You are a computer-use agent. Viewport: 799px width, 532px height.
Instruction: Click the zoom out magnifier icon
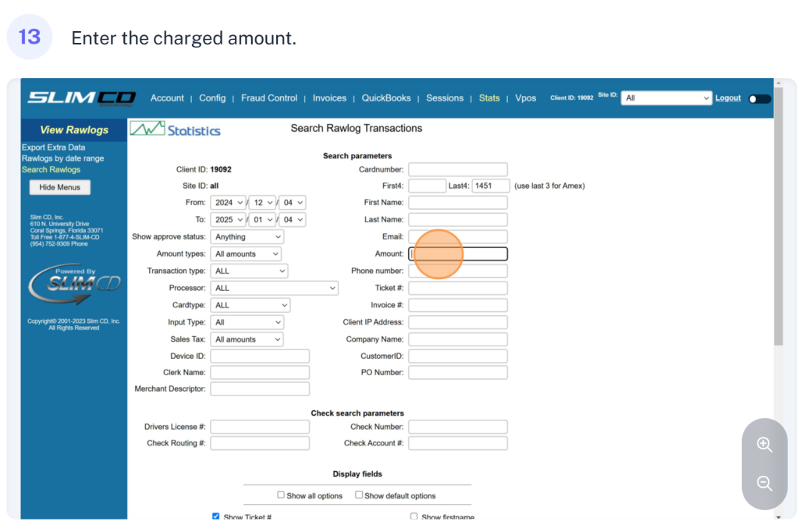tap(764, 484)
